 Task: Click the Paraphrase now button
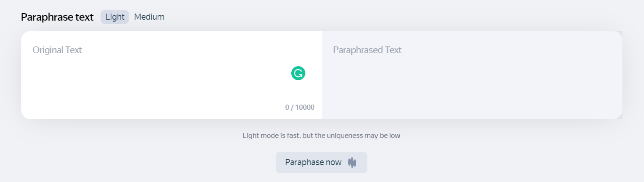[x=321, y=162]
